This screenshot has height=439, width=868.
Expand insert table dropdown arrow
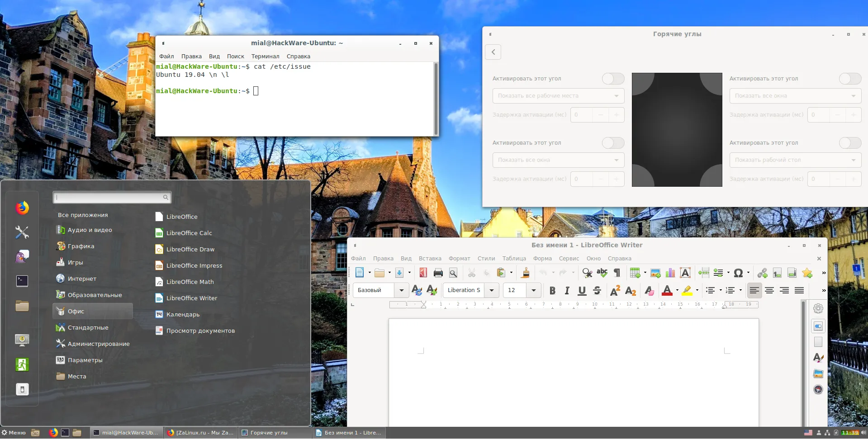[x=645, y=273]
